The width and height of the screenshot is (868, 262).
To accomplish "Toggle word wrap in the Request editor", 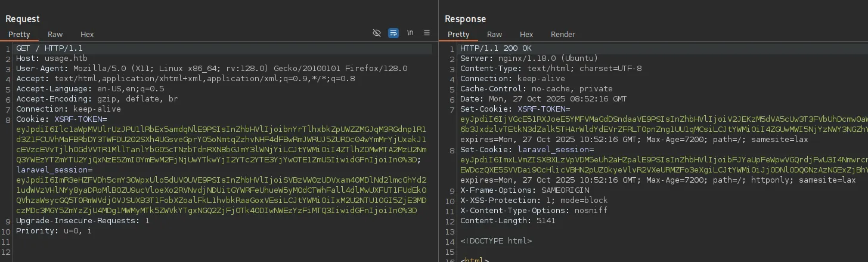I will click(x=393, y=33).
